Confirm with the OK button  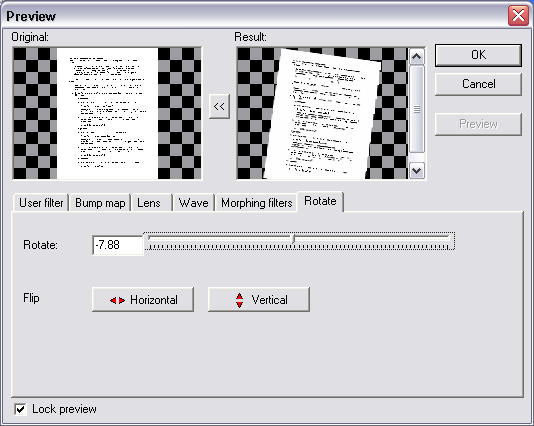478,55
